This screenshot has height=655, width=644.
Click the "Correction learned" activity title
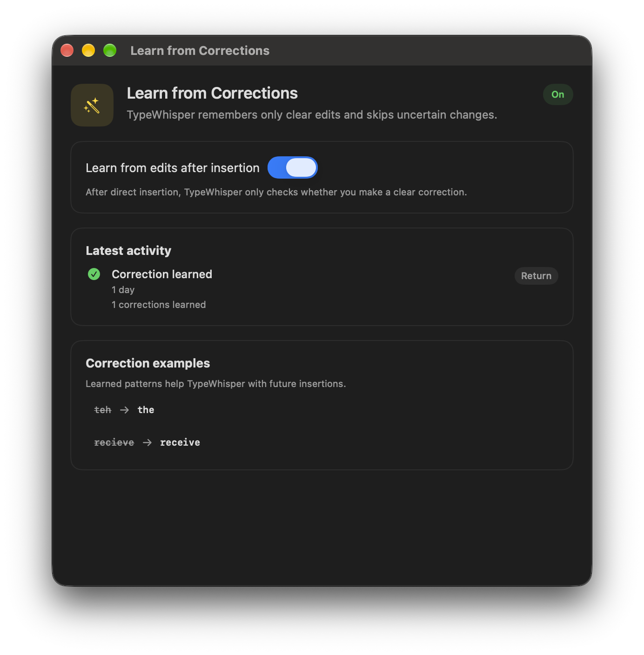tap(162, 274)
